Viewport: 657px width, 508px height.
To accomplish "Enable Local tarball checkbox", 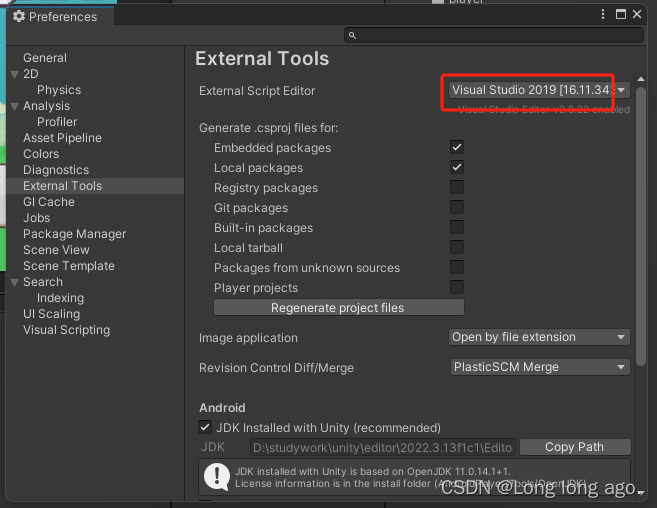I will 457,247.
